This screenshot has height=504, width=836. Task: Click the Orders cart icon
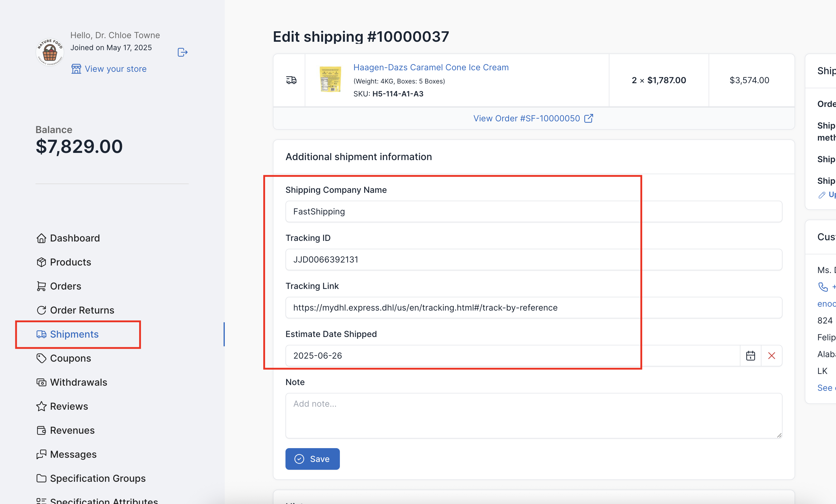coord(41,286)
